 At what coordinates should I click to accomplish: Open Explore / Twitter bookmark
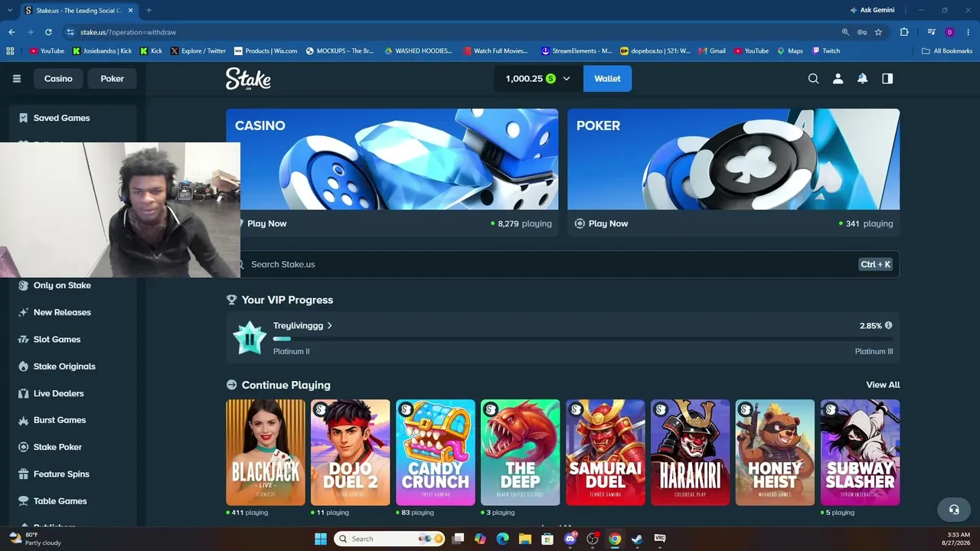(x=198, y=51)
